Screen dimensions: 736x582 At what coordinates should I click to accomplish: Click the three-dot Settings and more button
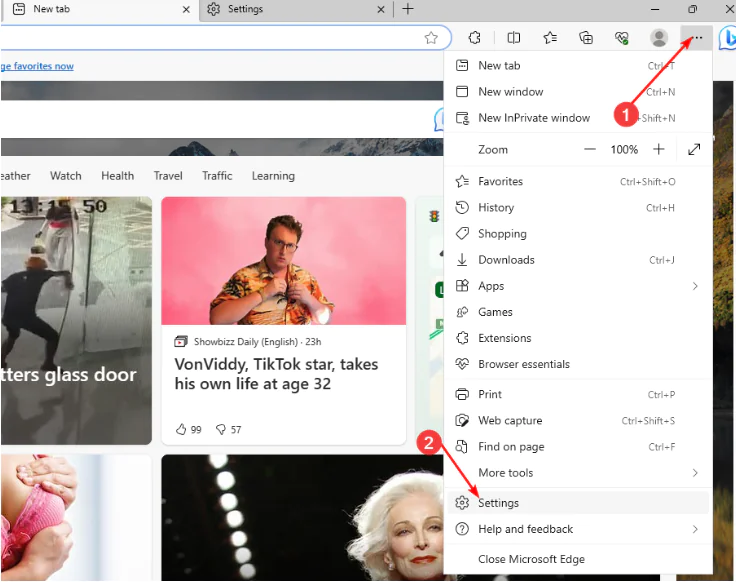tap(697, 38)
